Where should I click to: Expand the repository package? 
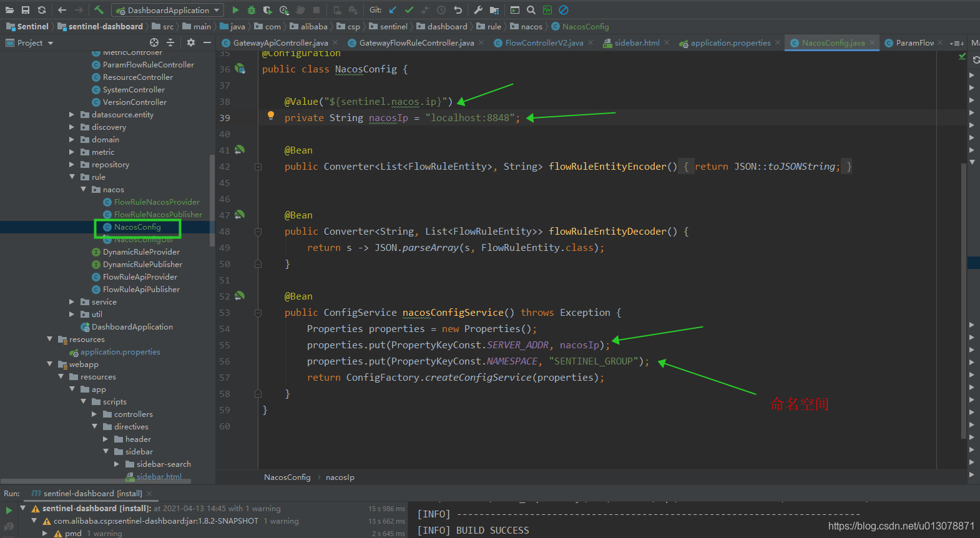[72, 164]
